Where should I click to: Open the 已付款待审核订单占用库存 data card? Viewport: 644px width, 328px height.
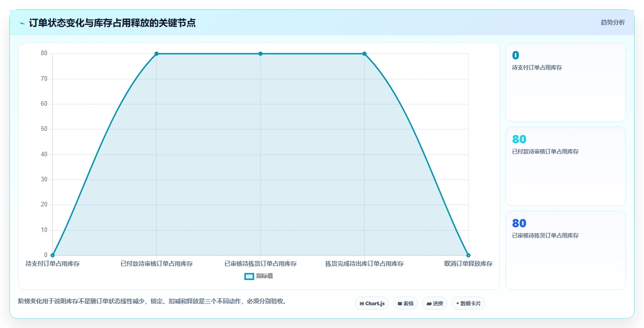566,166
